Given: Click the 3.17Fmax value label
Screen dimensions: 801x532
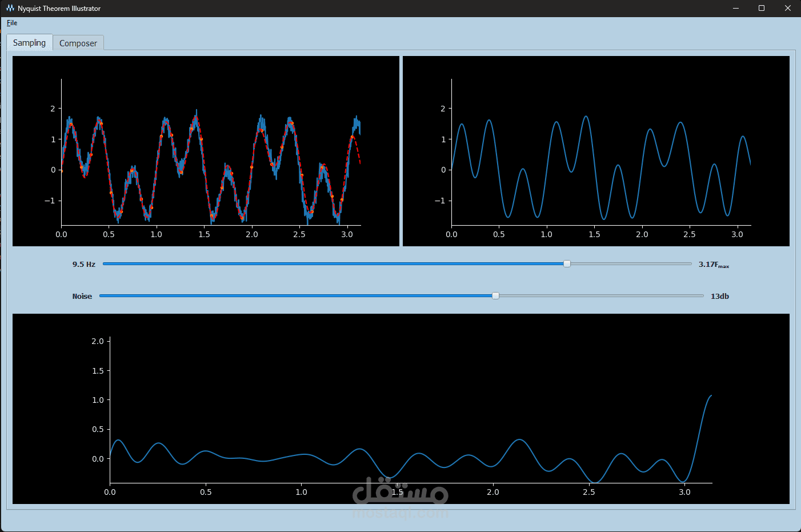Looking at the screenshot, I should click(714, 265).
